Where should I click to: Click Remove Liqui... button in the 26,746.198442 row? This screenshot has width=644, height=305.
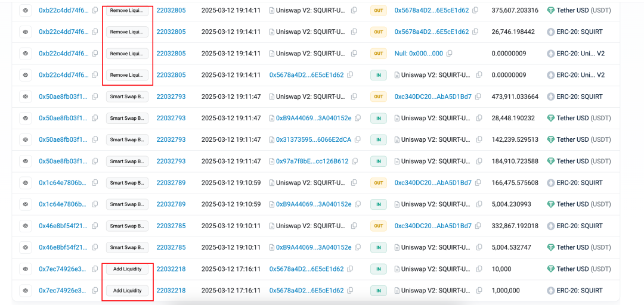tap(127, 32)
